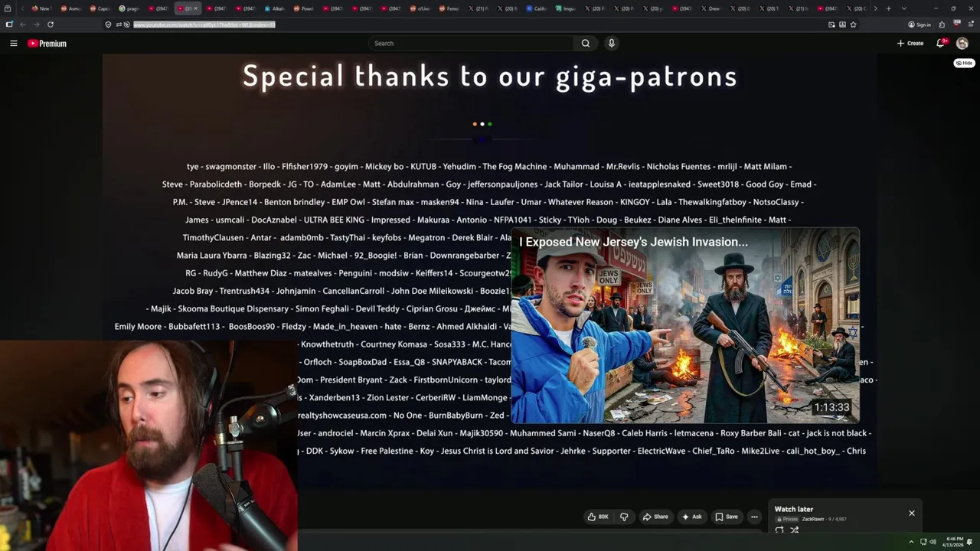Show scrolled-off tabs on the left with the arrow
Screen dimensions: 980x551
(22, 8)
